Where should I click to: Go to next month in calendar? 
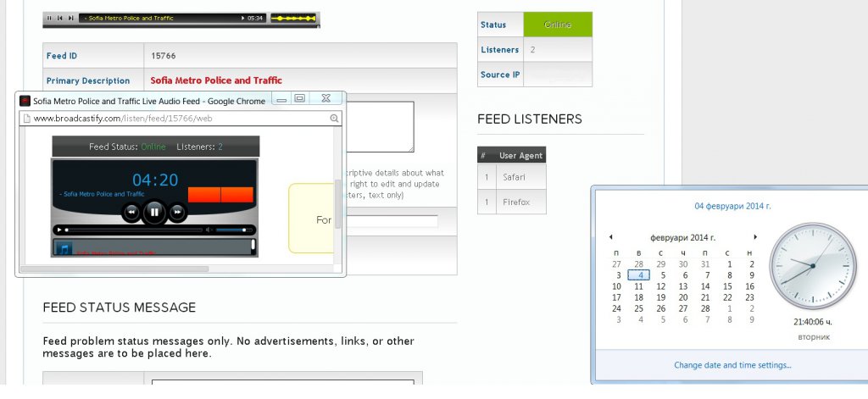click(755, 237)
